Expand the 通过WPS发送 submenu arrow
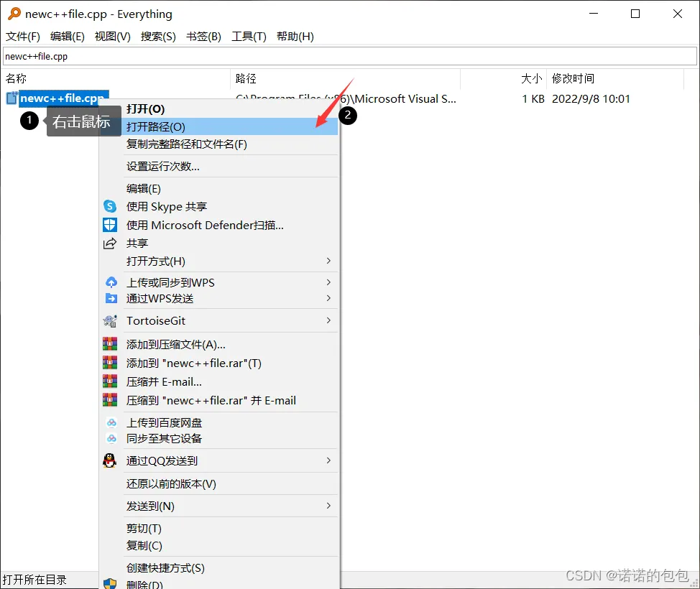The image size is (700, 589). click(x=328, y=297)
